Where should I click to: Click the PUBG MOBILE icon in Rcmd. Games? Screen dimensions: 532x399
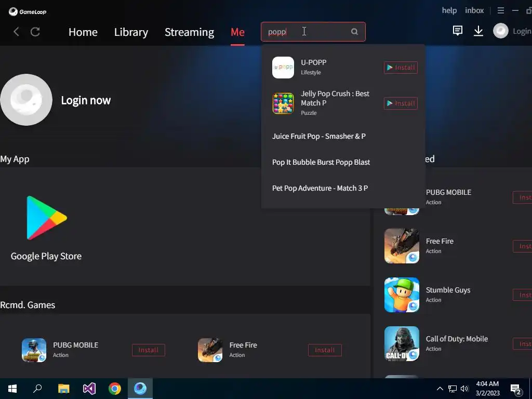point(34,350)
